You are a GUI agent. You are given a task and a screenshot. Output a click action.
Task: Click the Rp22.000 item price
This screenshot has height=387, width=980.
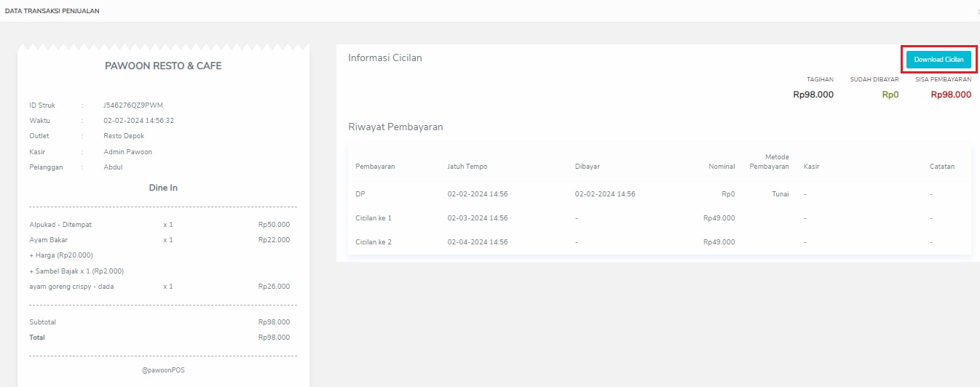point(274,240)
